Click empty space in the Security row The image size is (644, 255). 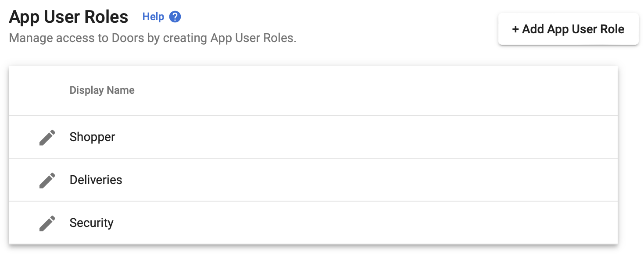pyautogui.click(x=351, y=223)
